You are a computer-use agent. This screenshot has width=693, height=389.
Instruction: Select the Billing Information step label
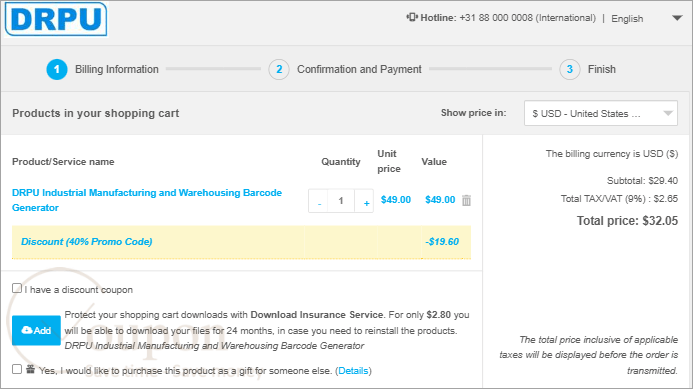117,69
